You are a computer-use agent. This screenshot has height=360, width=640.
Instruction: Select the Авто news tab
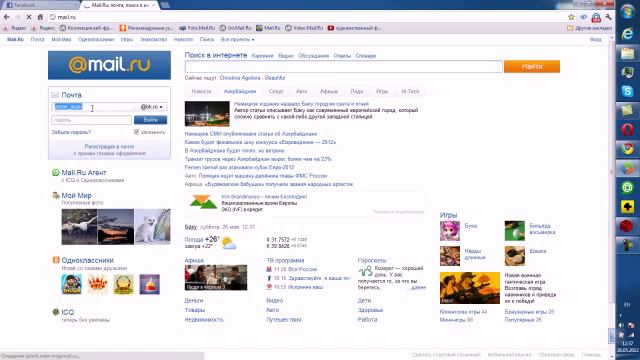tap(301, 91)
